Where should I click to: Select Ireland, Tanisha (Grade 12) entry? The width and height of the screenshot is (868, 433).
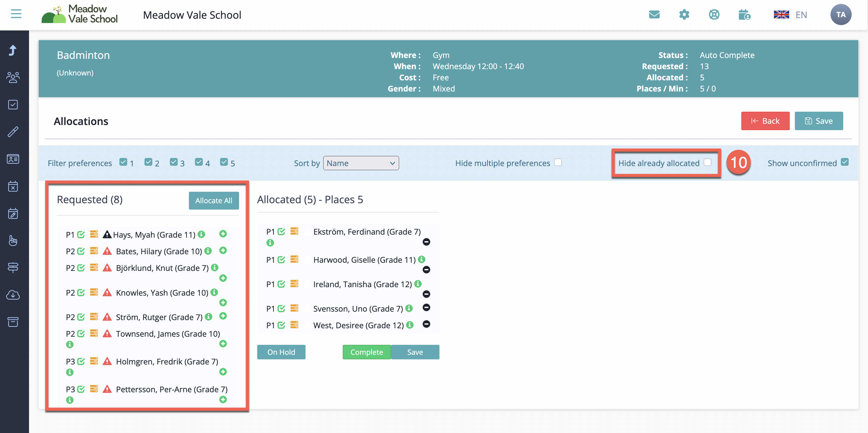coord(362,284)
